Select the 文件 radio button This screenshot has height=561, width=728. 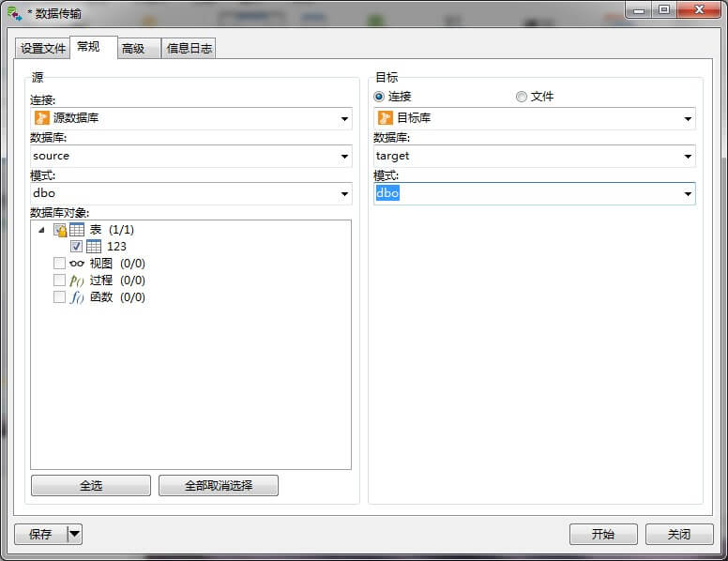click(x=522, y=97)
